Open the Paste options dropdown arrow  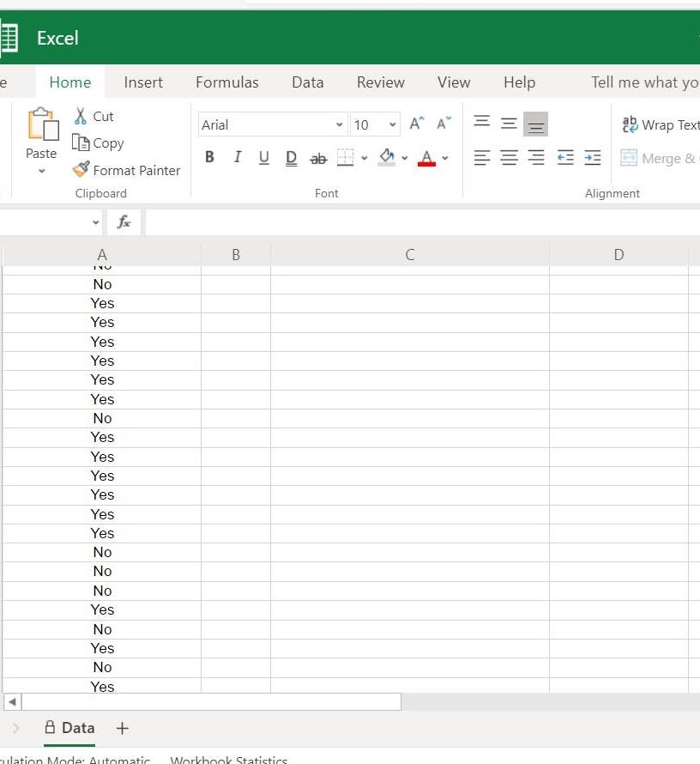[x=42, y=171]
